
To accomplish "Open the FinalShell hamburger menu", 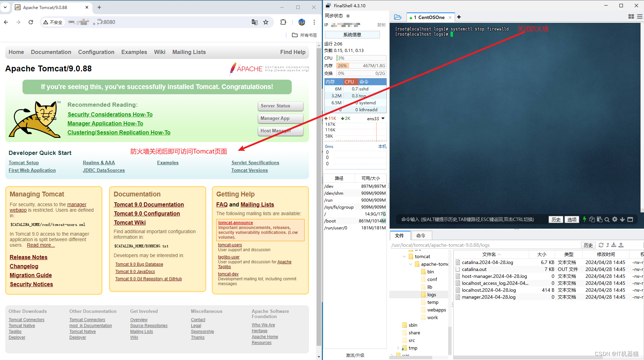I will pyautogui.click(x=640, y=17).
